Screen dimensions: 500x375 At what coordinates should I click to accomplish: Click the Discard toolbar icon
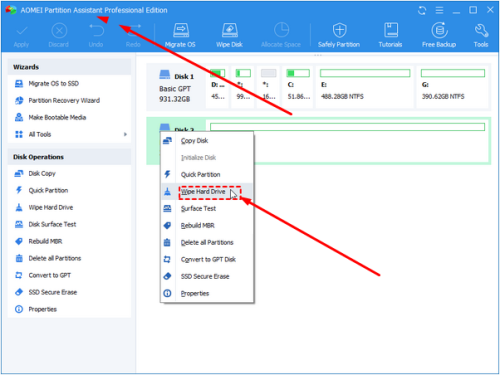point(59,31)
